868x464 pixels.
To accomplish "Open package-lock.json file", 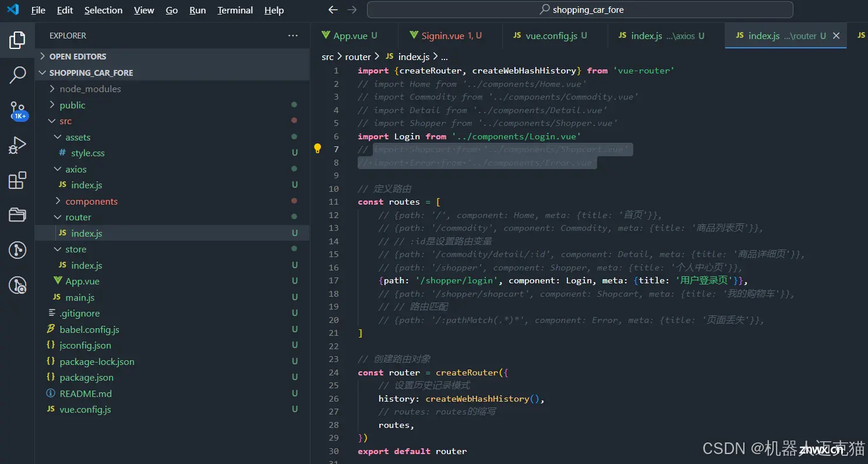I will click(172, 361).
